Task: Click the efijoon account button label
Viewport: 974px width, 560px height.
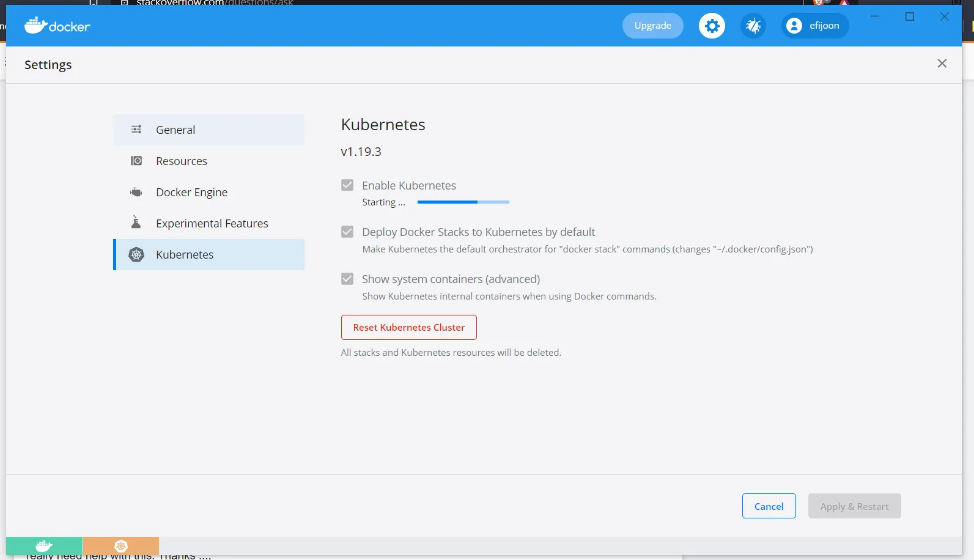Action: coord(824,26)
